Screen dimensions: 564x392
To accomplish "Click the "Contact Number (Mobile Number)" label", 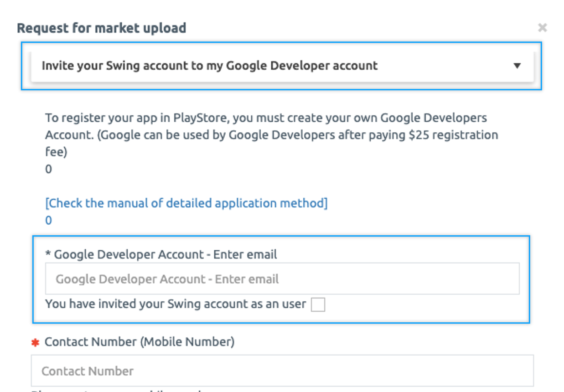I will click(x=140, y=342).
